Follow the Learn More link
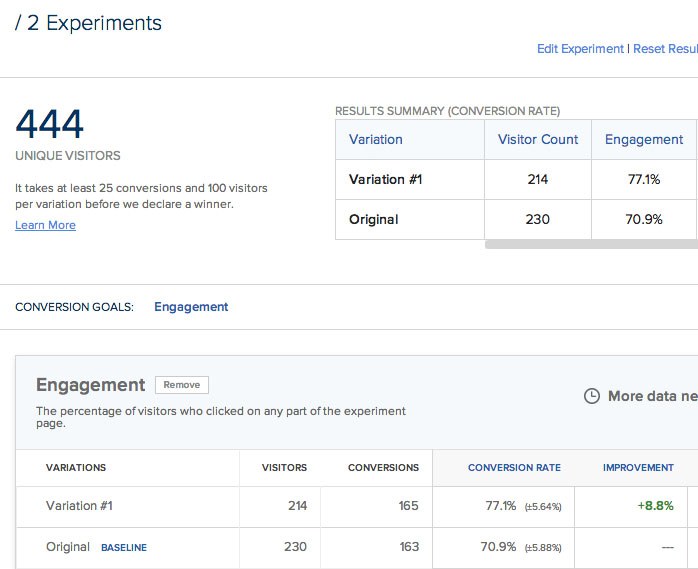This screenshot has height=569, width=698. click(x=45, y=225)
